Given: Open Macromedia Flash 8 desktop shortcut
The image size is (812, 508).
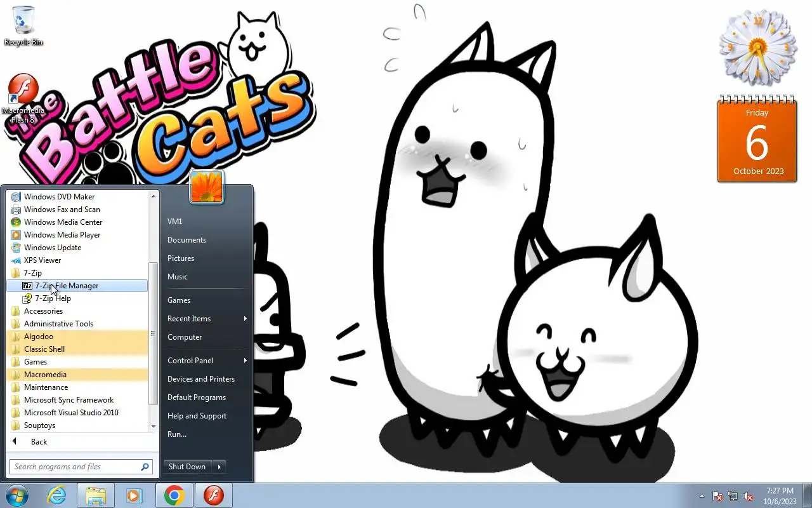Looking at the screenshot, I should click(23, 98).
